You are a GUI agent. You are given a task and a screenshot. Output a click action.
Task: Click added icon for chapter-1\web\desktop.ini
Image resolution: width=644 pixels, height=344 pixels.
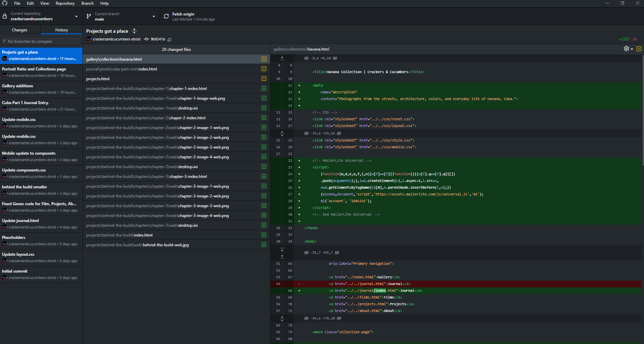(264, 108)
